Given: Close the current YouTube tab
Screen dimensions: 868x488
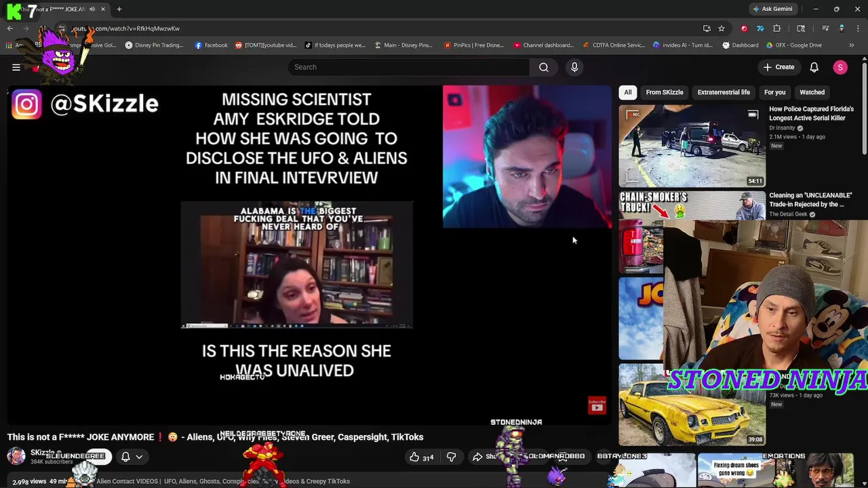Looking at the screenshot, I should [x=103, y=9].
